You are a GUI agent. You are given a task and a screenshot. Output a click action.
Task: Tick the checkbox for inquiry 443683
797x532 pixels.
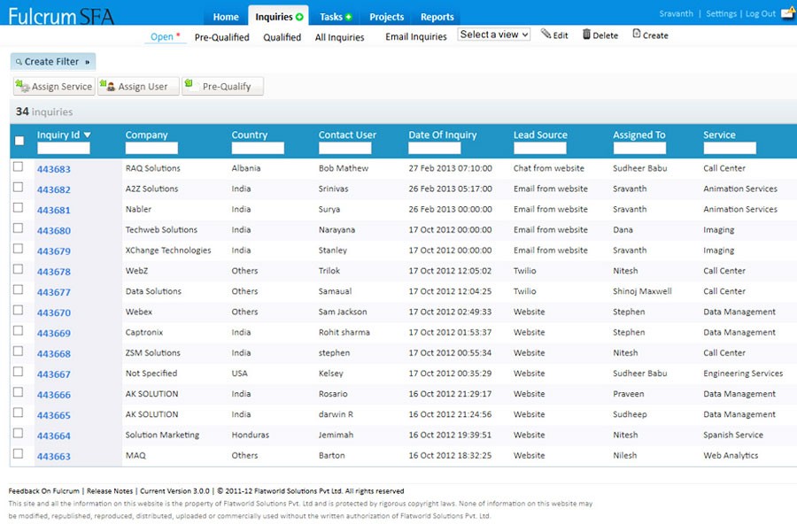[x=19, y=166]
